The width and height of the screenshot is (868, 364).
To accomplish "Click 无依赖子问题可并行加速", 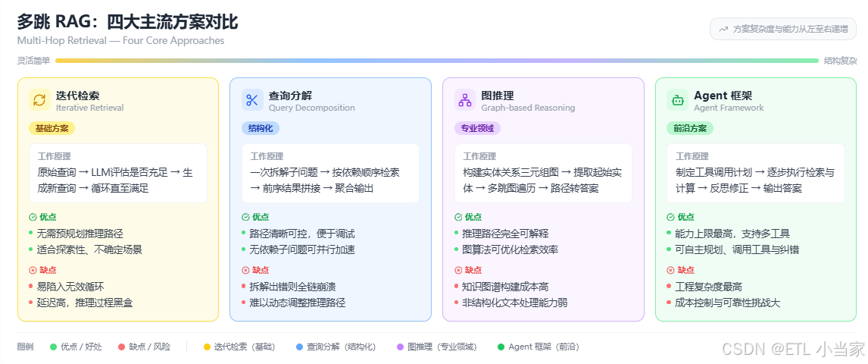I will point(302,249).
